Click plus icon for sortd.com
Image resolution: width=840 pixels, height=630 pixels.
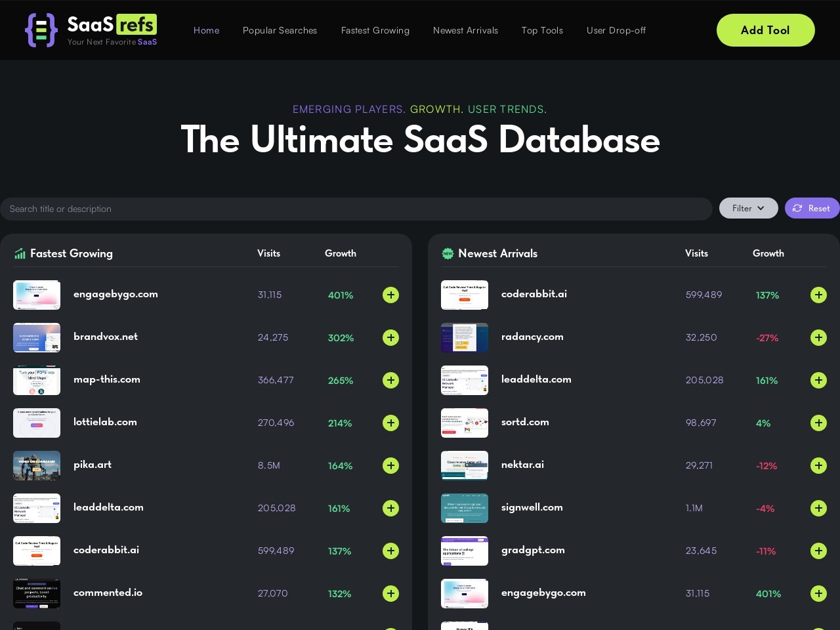[818, 423]
